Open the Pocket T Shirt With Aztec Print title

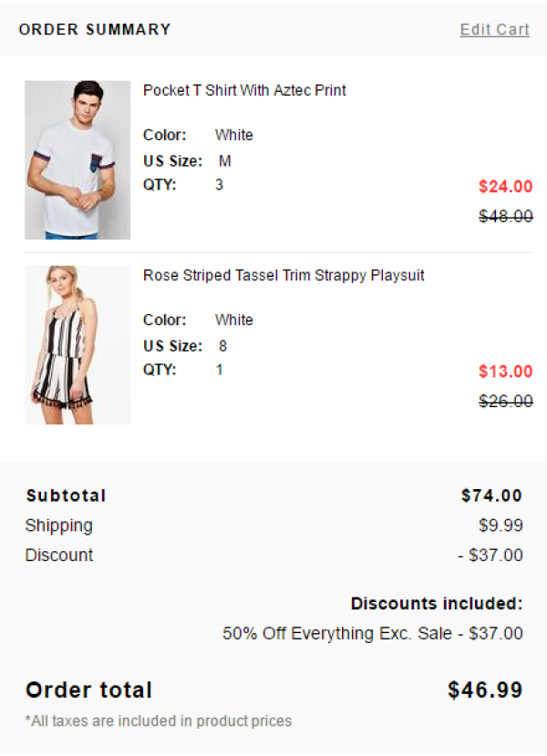pyautogui.click(x=244, y=90)
